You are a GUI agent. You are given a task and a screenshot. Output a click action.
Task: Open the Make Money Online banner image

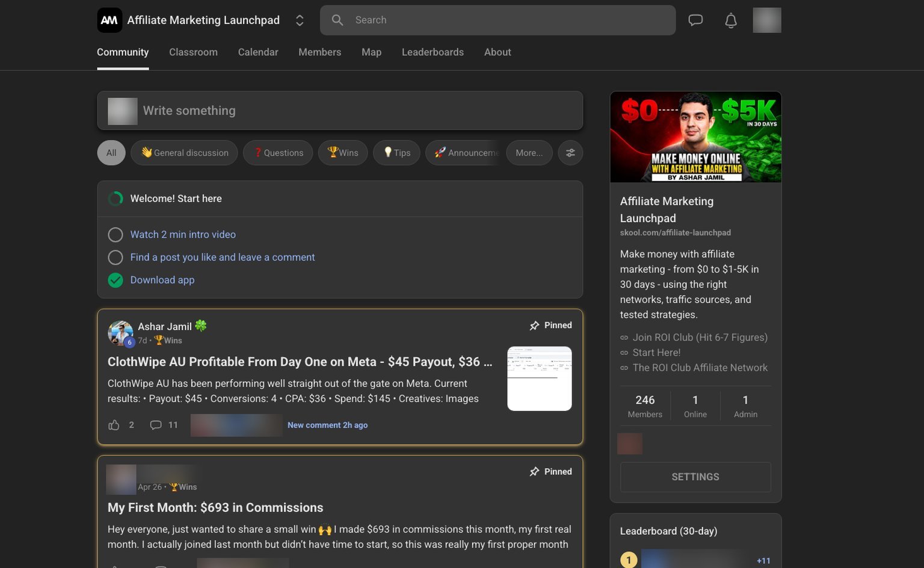[696, 137]
